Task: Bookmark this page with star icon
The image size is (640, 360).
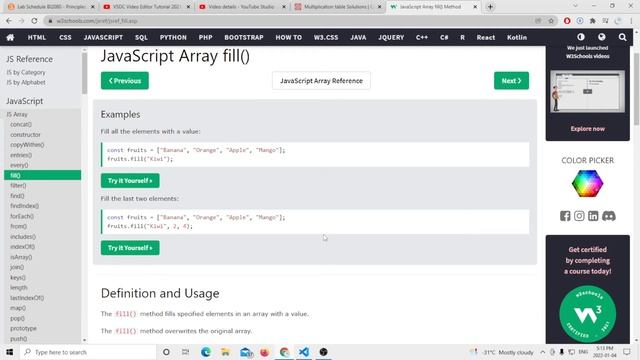Action: click(x=551, y=20)
